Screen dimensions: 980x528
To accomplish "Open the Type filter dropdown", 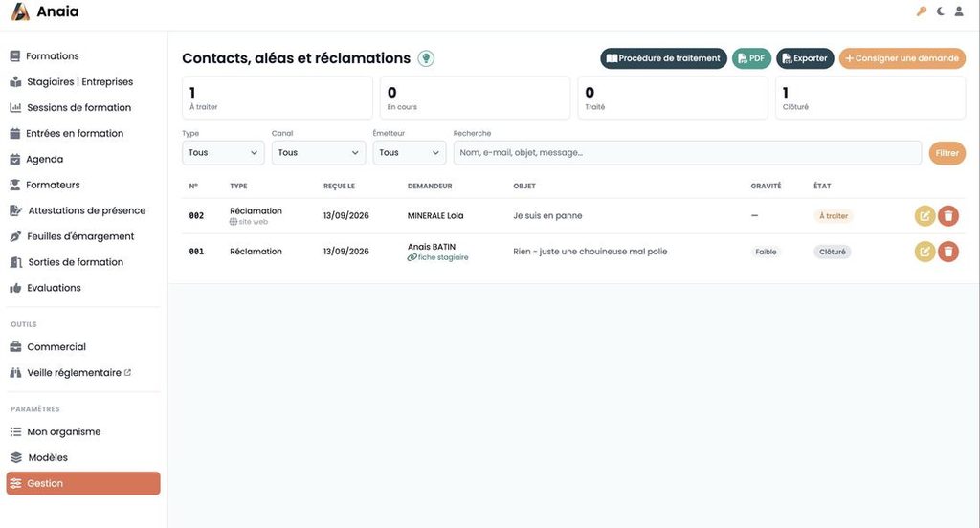I will point(223,152).
